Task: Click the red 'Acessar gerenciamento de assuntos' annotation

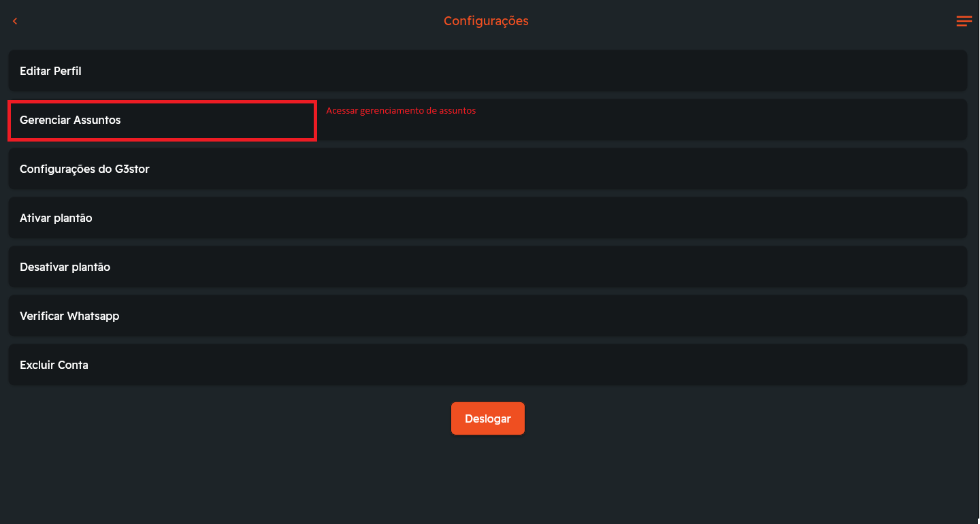Action: [x=401, y=111]
